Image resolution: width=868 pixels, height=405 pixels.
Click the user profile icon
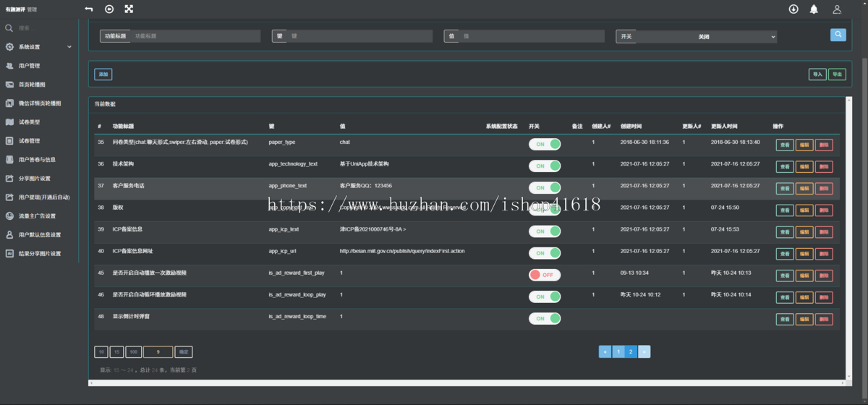click(x=837, y=9)
